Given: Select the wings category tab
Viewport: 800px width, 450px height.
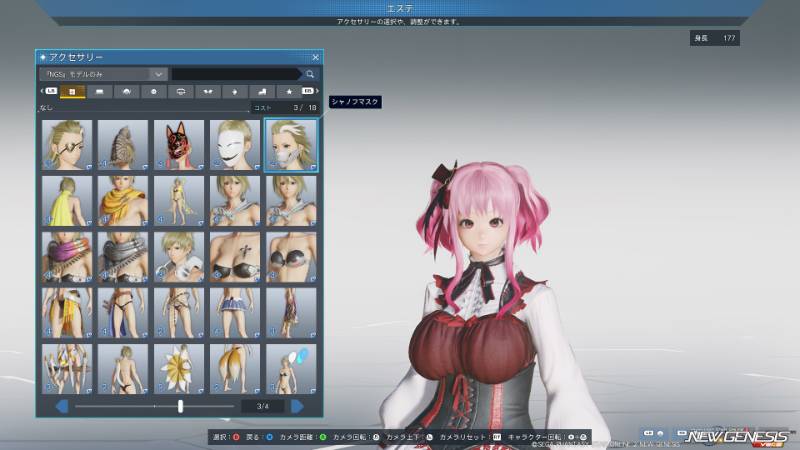Looking at the screenshot, I should tap(208, 92).
